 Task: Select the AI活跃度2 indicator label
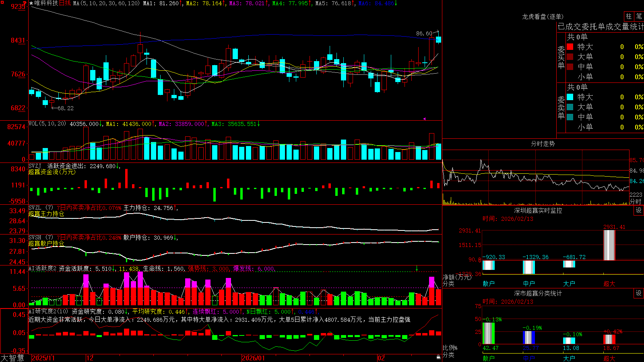42,269
